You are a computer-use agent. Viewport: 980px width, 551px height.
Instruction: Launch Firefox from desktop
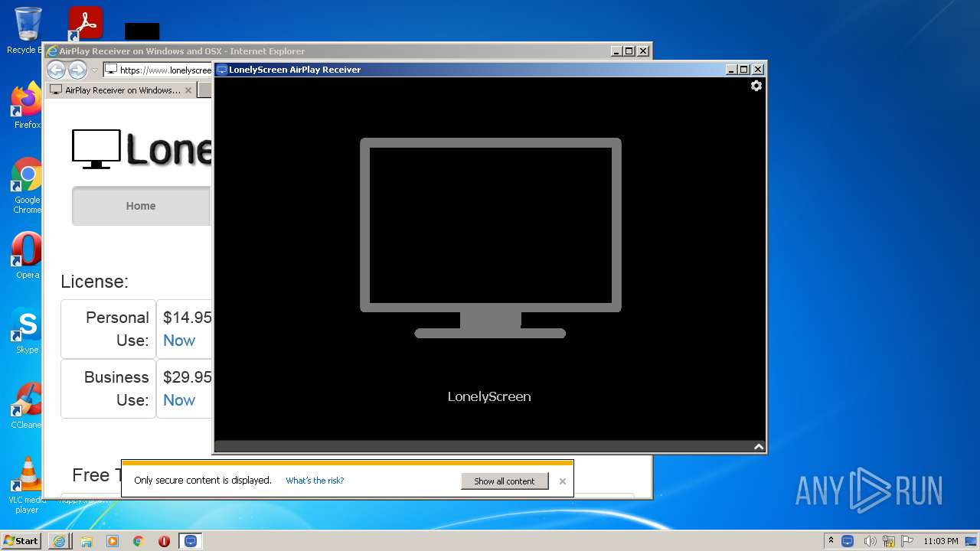27,106
